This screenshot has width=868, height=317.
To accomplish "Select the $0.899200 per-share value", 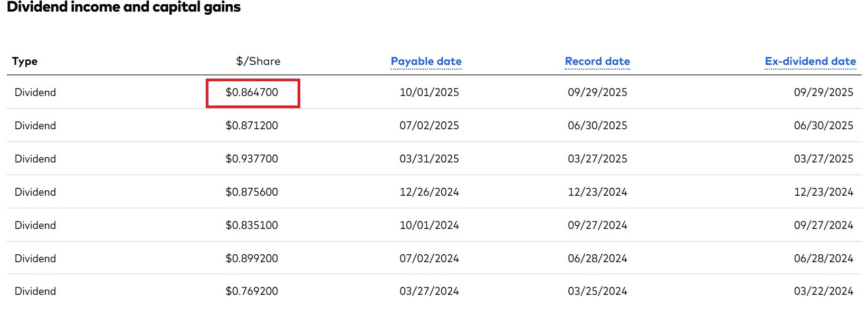I will (252, 258).
